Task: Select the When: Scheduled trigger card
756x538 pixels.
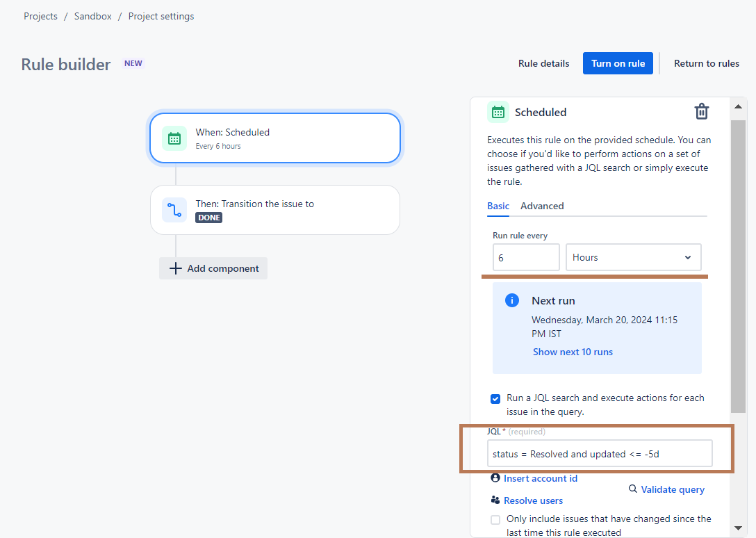Action: click(x=274, y=138)
